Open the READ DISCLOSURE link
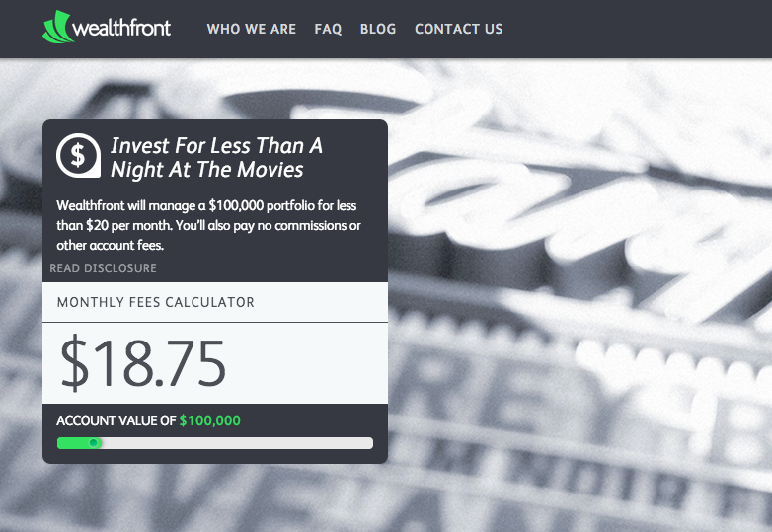 pos(103,268)
